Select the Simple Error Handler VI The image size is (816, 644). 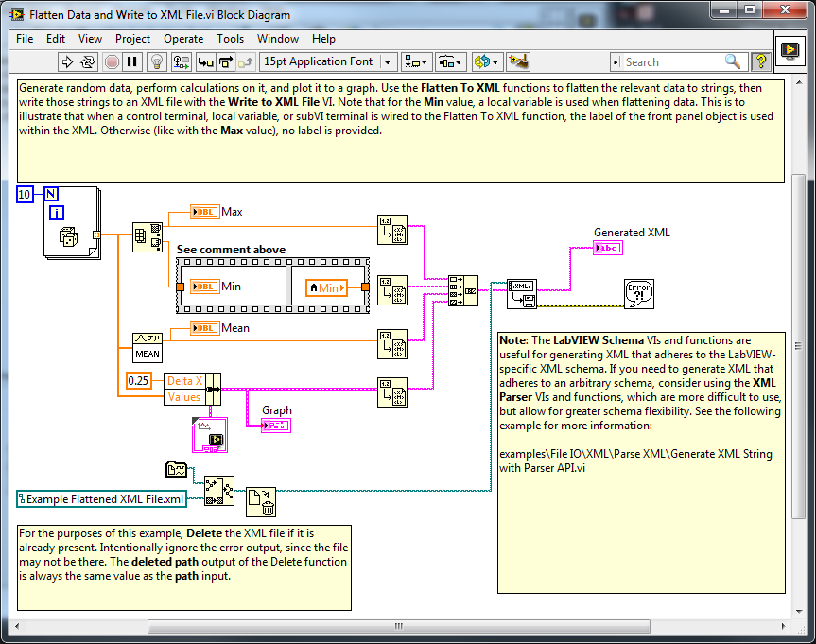639,293
